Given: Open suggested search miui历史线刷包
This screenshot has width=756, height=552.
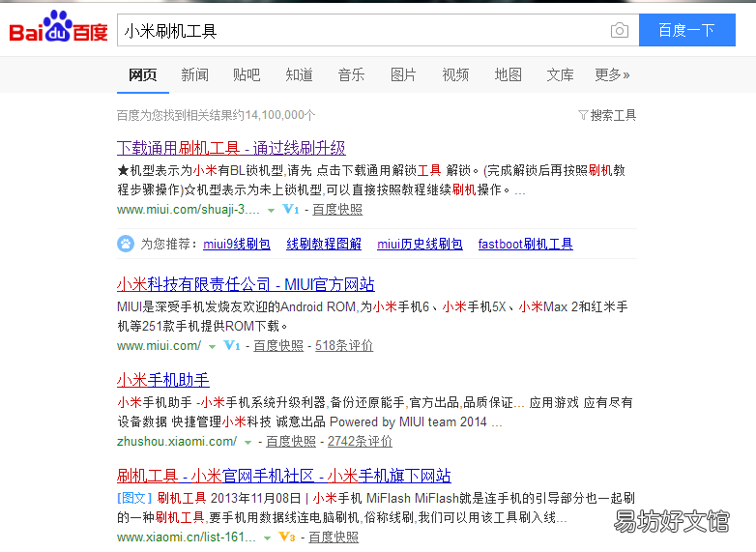Looking at the screenshot, I should (420, 244).
